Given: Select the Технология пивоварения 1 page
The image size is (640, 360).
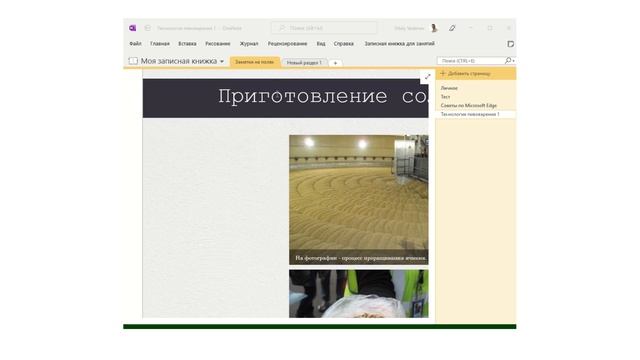Looking at the screenshot, I should pyautogui.click(x=476, y=115).
